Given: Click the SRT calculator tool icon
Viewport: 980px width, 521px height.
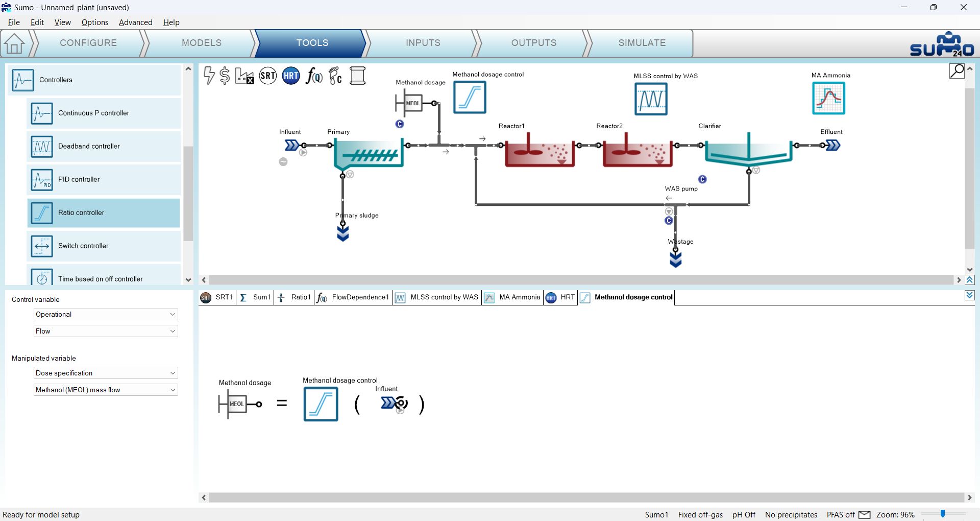Looking at the screenshot, I should pos(268,76).
